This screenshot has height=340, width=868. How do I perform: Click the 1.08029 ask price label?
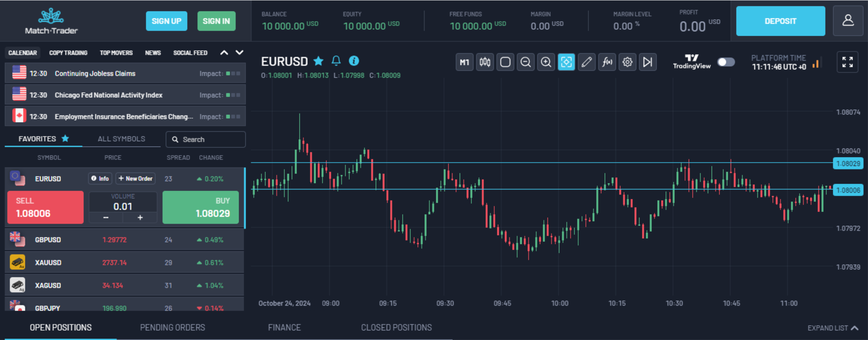click(848, 163)
